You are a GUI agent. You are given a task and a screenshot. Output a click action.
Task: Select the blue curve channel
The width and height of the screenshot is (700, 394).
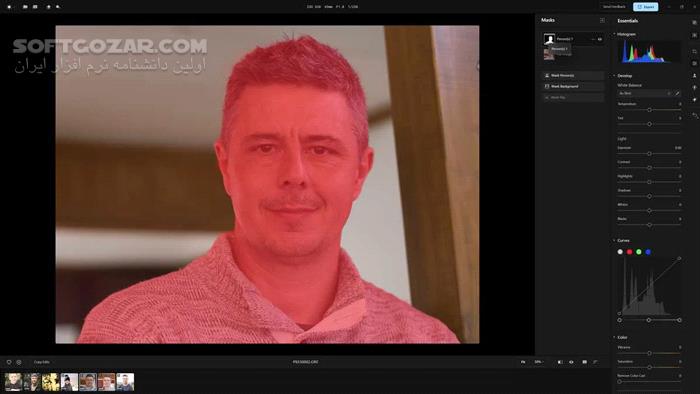pos(648,252)
